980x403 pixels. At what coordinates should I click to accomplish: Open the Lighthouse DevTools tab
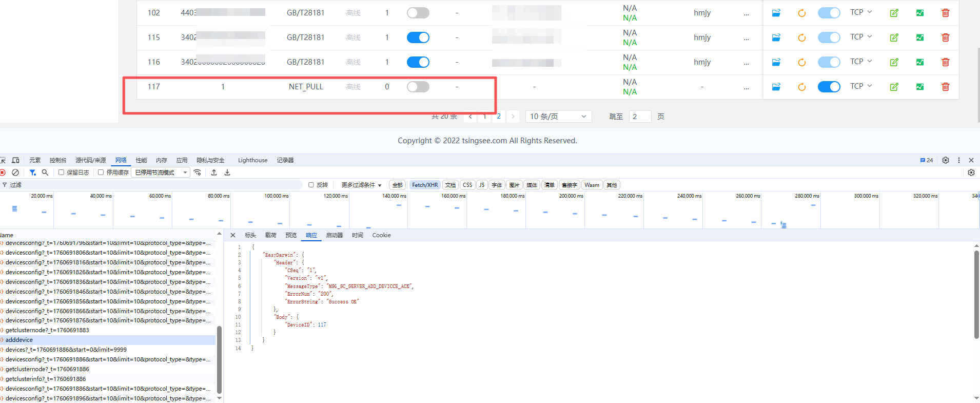(x=252, y=160)
